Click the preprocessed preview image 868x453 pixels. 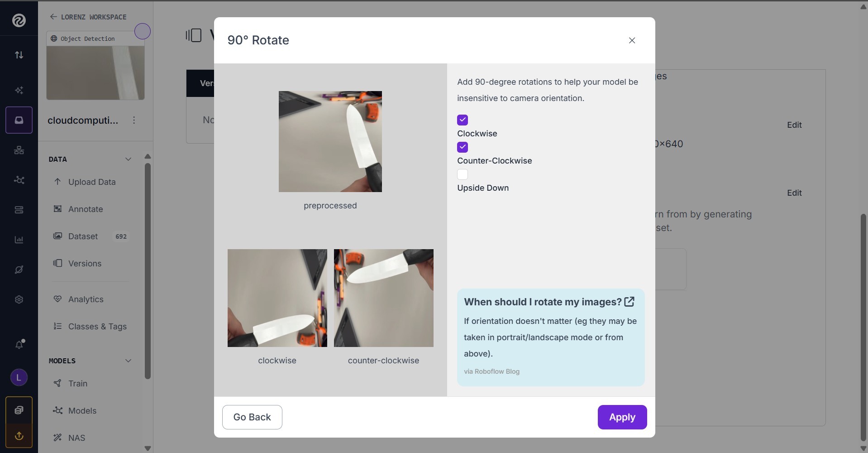tap(330, 141)
